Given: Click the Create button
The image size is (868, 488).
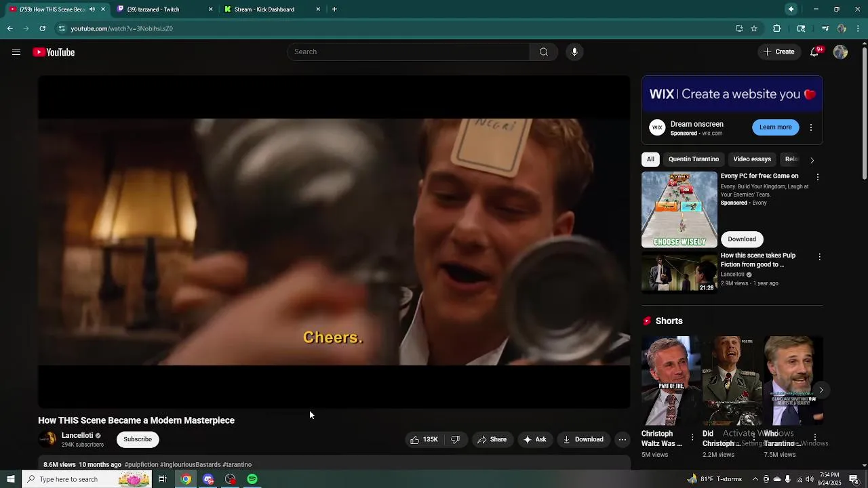Looking at the screenshot, I should [x=778, y=52].
